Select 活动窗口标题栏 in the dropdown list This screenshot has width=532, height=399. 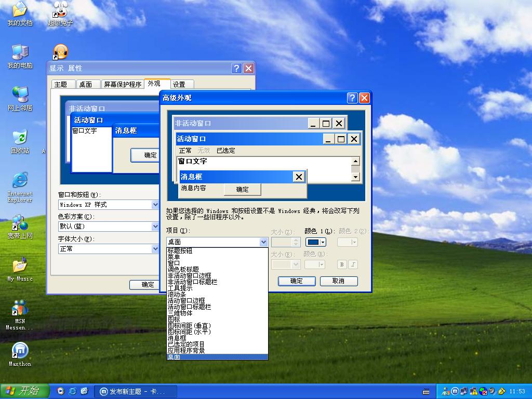coord(190,307)
